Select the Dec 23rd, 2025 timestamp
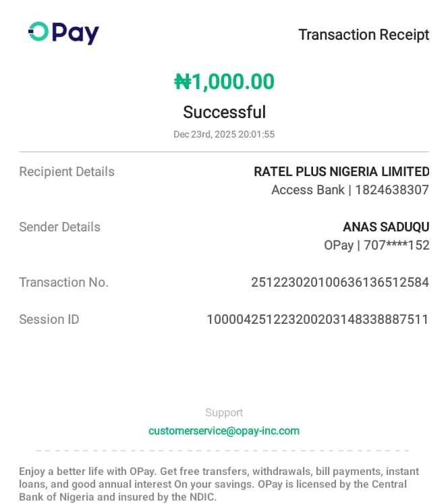 (x=224, y=134)
